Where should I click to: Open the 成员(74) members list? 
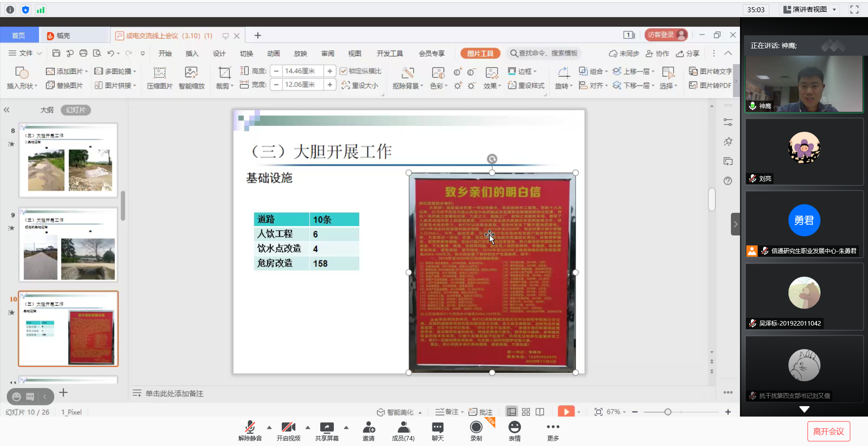(403, 428)
